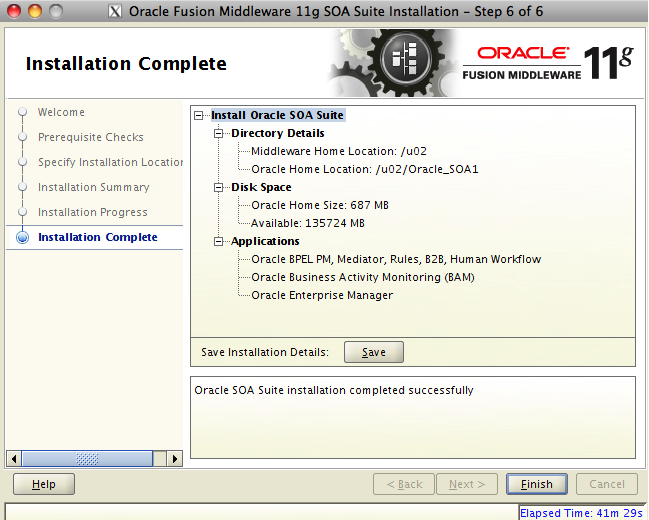Image resolution: width=649 pixels, height=520 pixels.
Task: Select Specify Installation Location step
Action: 110,162
